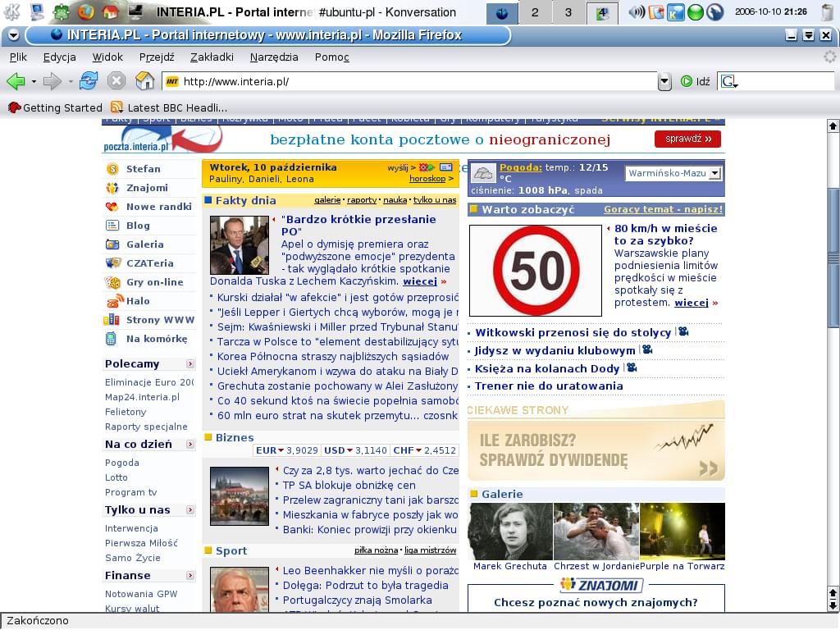Click the Goracy temat - napisz! link
The height and width of the screenshot is (630, 840).
(663, 209)
